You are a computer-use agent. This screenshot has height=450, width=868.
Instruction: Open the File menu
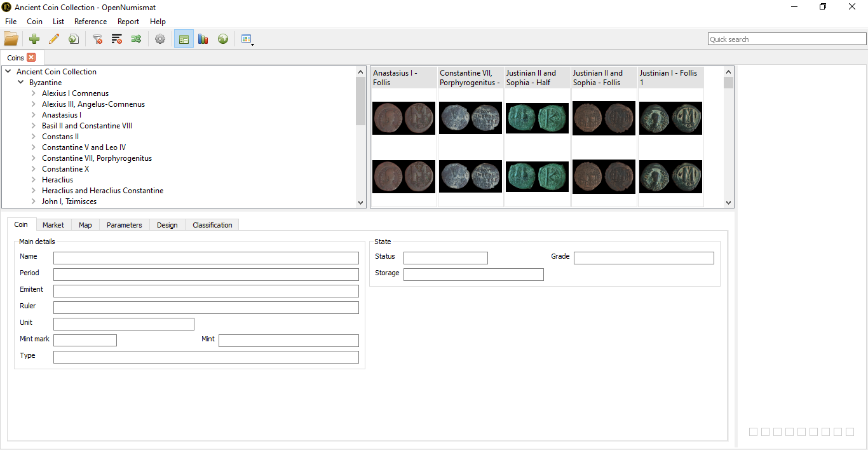(x=11, y=22)
